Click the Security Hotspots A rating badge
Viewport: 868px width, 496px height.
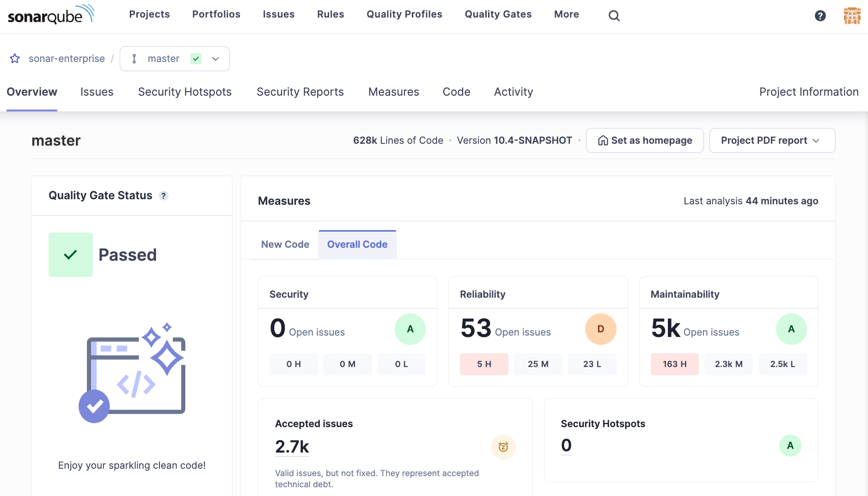790,446
